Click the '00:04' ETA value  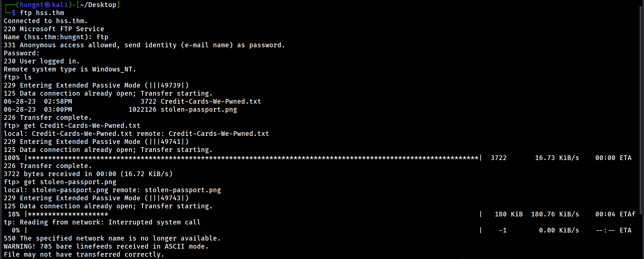pyautogui.click(x=605, y=214)
